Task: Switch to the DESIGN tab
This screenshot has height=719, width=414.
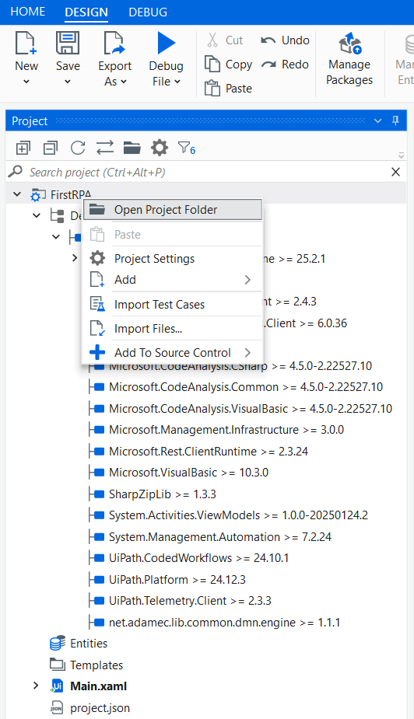Action: tap(86, 12)
